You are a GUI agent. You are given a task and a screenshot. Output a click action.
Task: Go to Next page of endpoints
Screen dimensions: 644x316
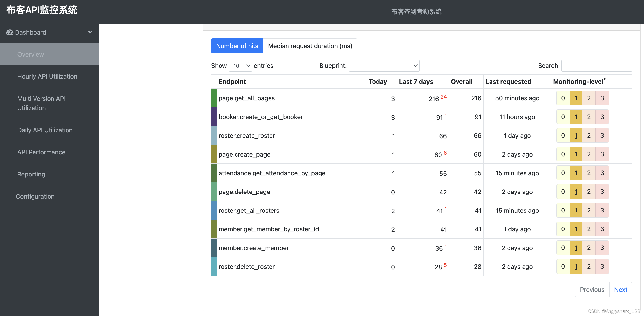[x=620, y=290]
